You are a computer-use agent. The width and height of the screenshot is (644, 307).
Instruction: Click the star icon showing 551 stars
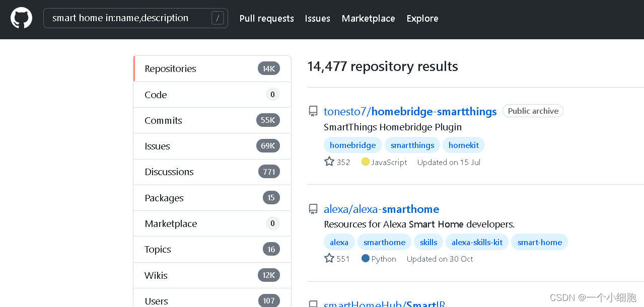click(329, 258)
